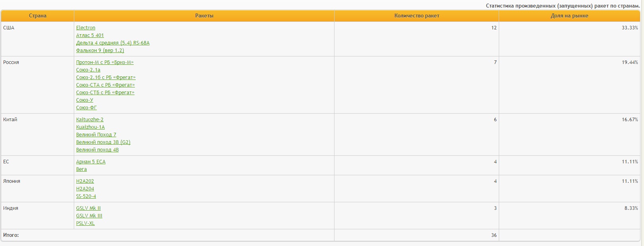Open the GSLV Mk III link

89,216
